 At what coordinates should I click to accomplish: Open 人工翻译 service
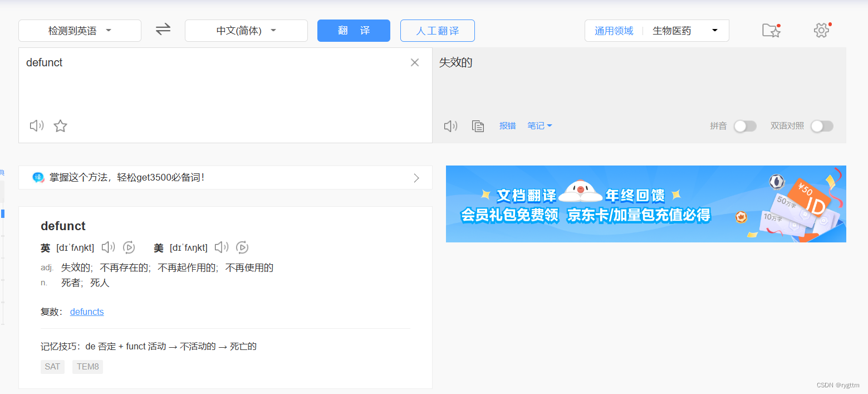(x=437, y=31)
